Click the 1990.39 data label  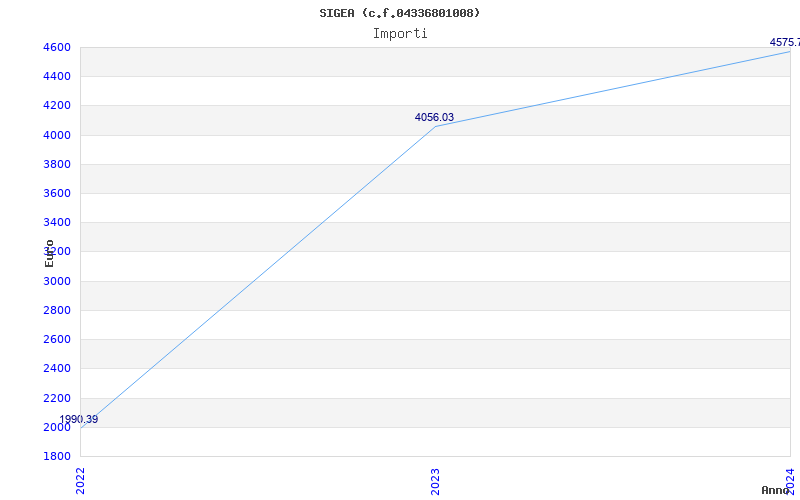click(79, 419)
